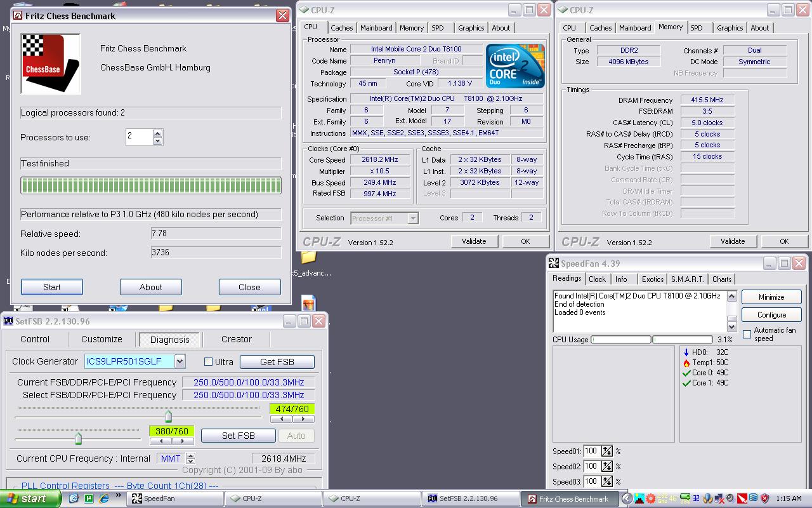Screen dimensions: 812x508
Task: Click the About button in Fritz Benchmark
Action: coord(151,287)
